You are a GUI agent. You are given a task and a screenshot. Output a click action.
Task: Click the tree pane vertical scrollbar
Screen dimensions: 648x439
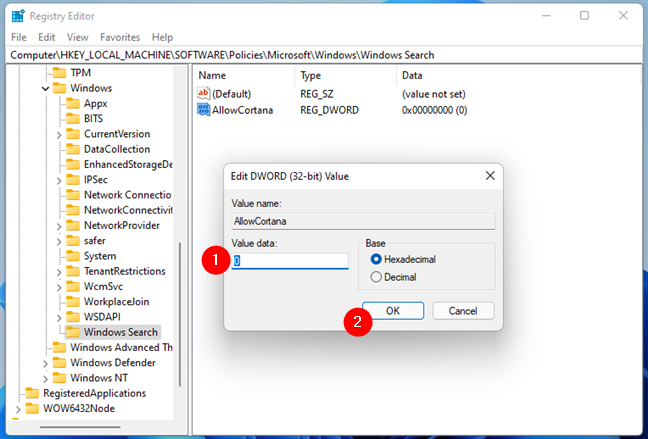(179, 314)
